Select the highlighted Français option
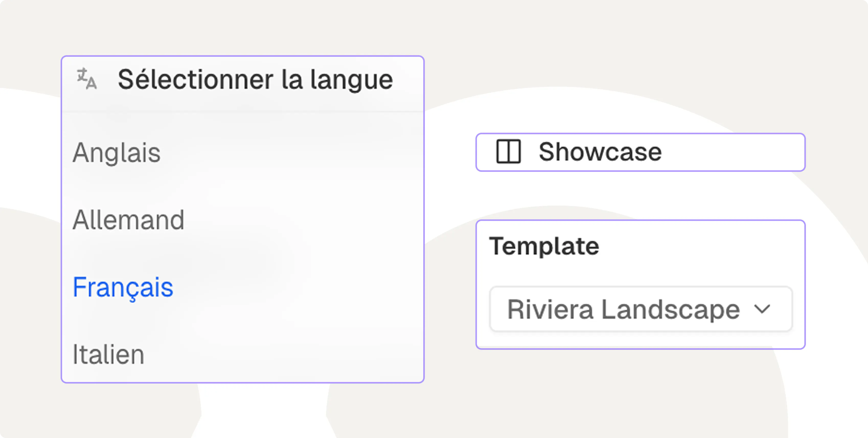Screen dimensions: 868x438 pos(123,287)
